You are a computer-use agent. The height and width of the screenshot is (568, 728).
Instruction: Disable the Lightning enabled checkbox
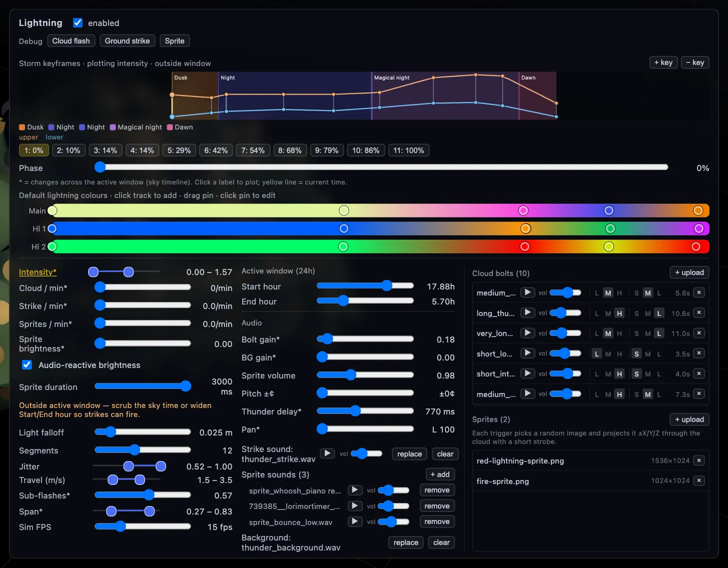[x=78, y=22]
